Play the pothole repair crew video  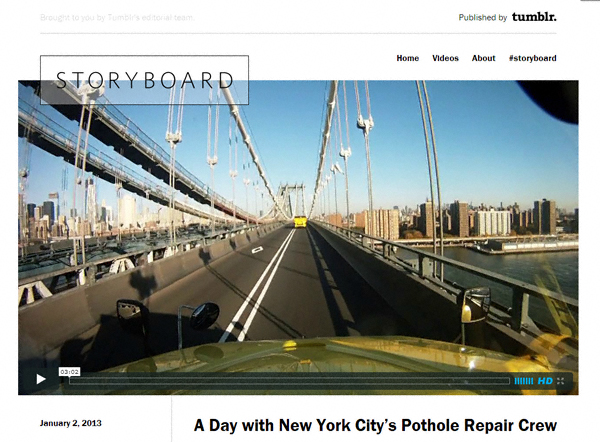[x=41, y=379]
